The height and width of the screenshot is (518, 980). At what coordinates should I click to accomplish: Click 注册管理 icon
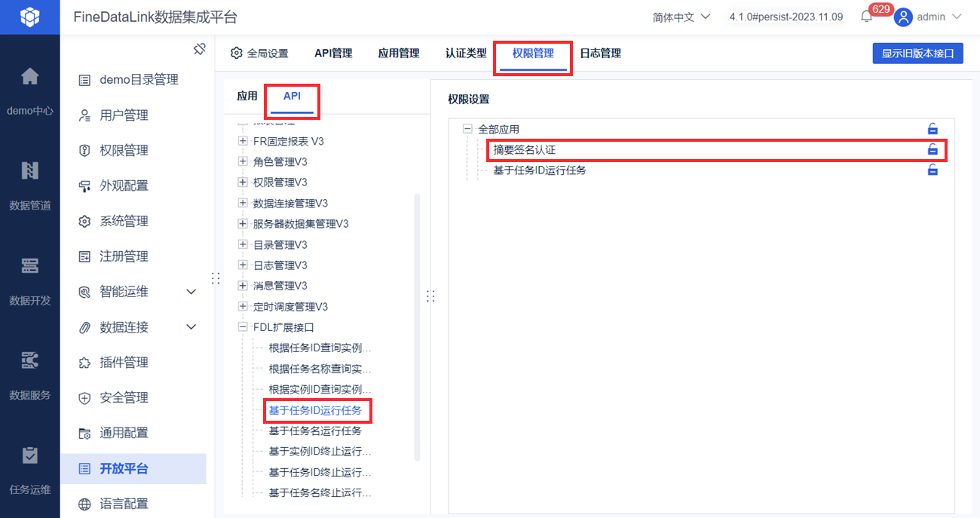coord(84,256)
